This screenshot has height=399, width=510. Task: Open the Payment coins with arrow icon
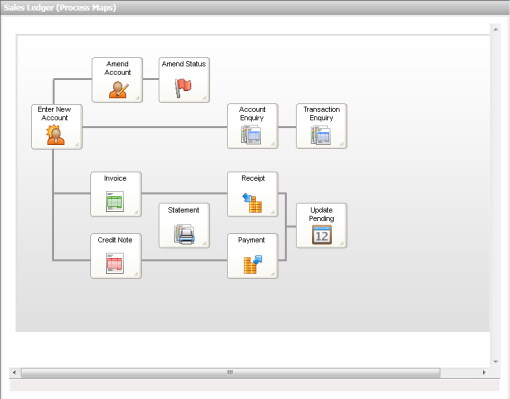coord(253,265)
